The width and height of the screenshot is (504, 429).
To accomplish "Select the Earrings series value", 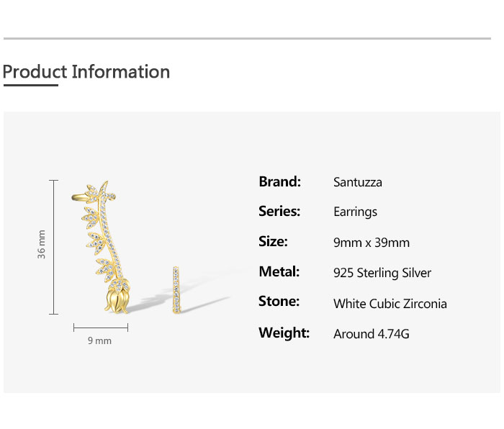I will 355,212.
